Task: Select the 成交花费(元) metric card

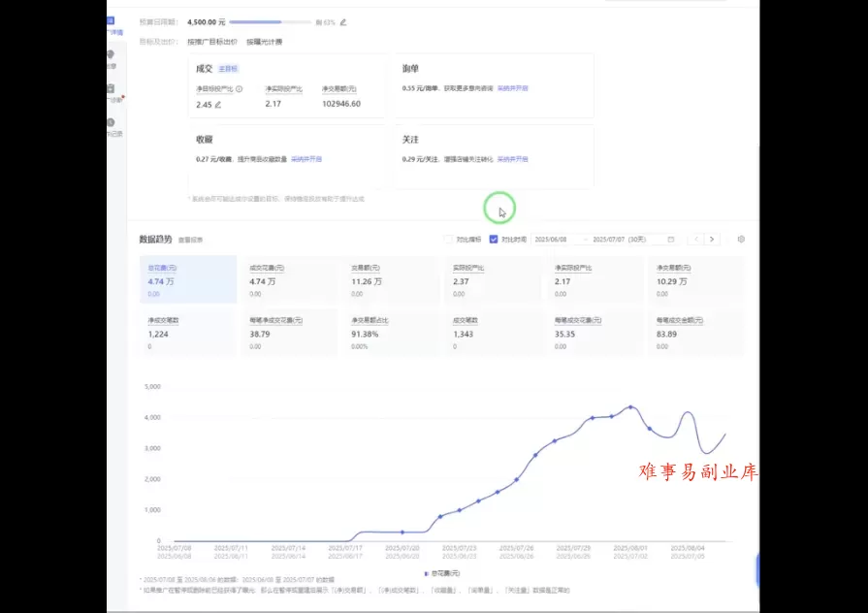Action: (290, 279)
